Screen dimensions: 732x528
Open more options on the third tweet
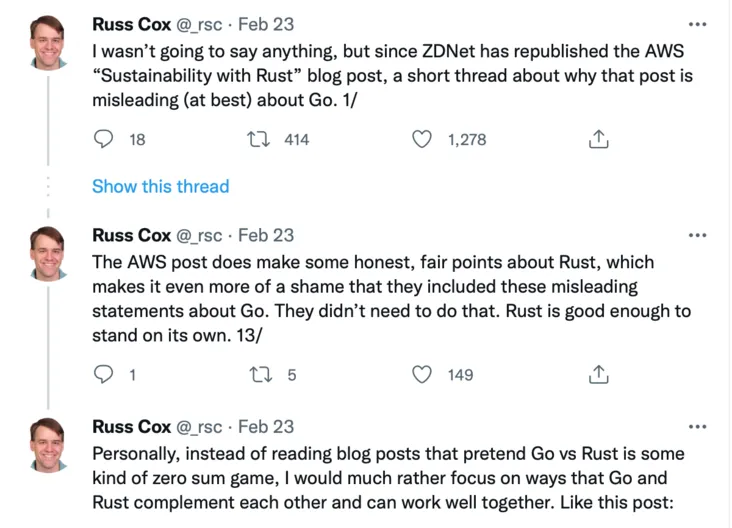coord(697,427)
